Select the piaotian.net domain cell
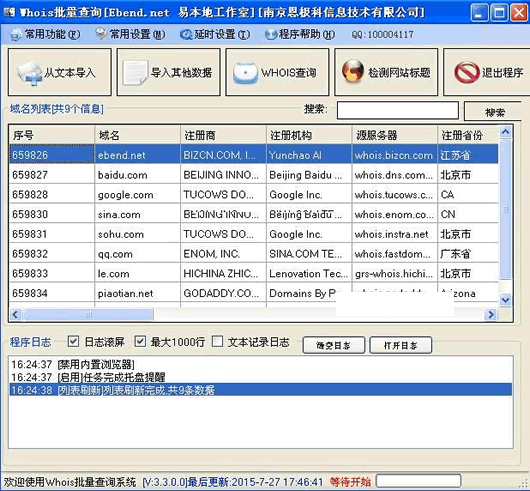 point(138,293)
